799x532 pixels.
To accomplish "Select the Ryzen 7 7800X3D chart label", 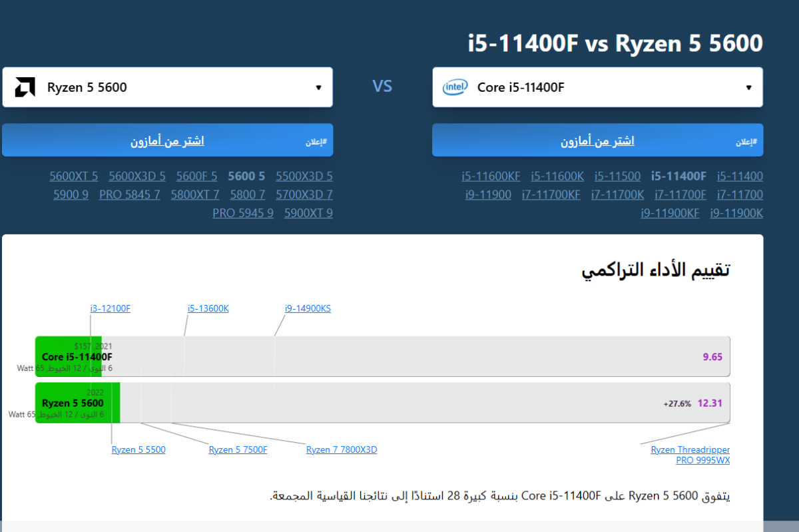I will pyautogui.click(x=342, y=449).
